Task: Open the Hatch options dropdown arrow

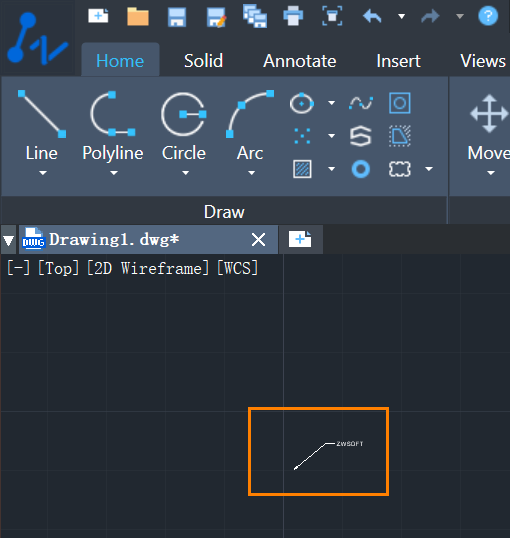Action: (332, 168)
